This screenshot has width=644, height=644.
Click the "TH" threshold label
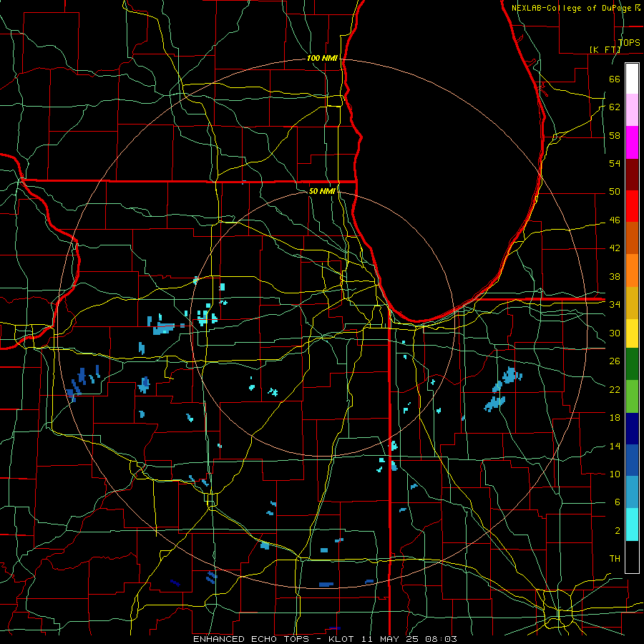pyautogui.click(x=615, y=559)
